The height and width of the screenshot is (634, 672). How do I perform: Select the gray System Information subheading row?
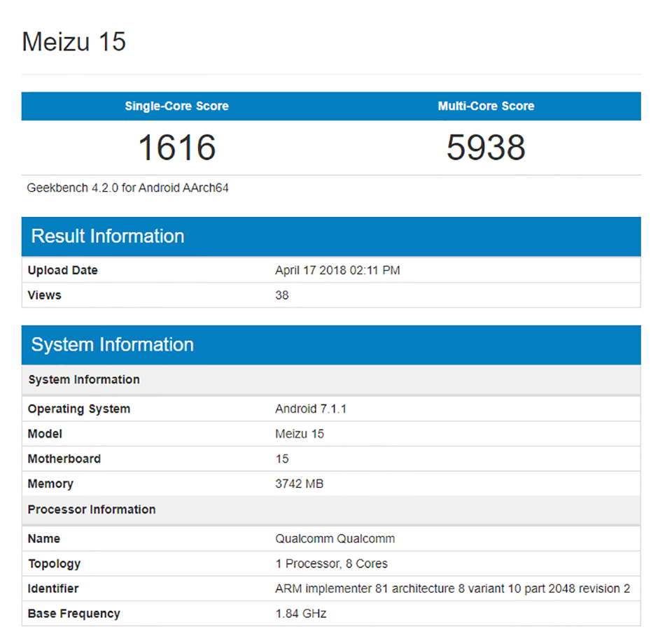click(x=331, y=379)
